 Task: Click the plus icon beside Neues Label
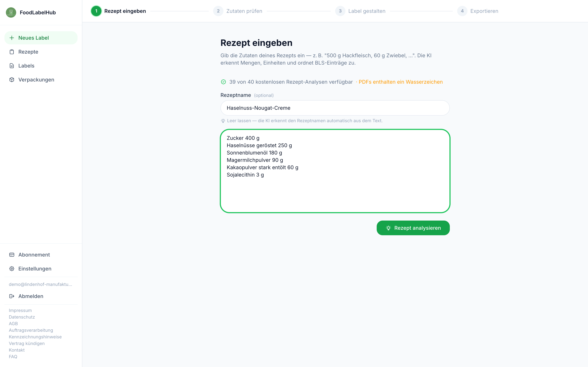[x=12, y=38]
